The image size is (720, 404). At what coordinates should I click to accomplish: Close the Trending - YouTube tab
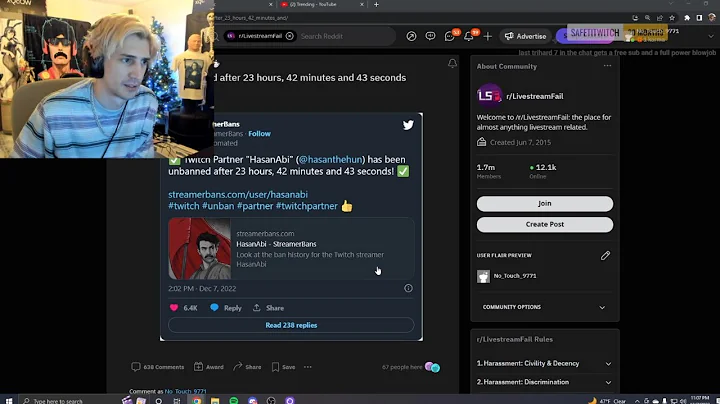pyautogui.click(x=361, y=5)
